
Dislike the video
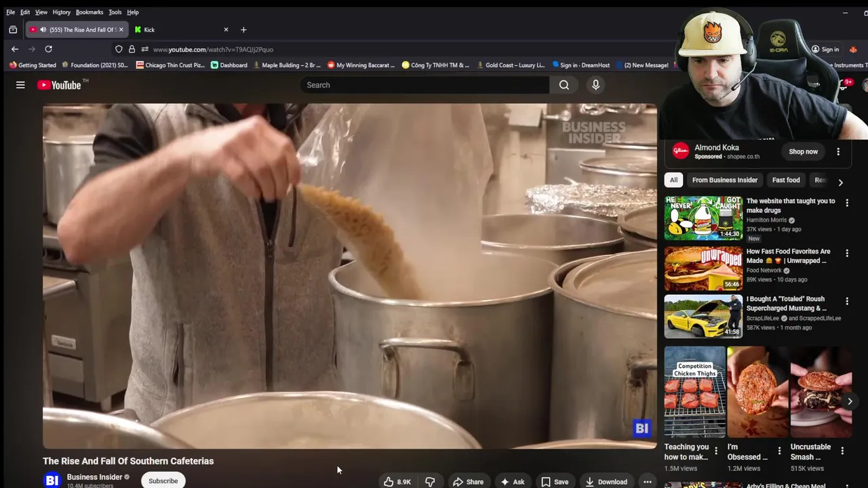(x=430, y=482)
